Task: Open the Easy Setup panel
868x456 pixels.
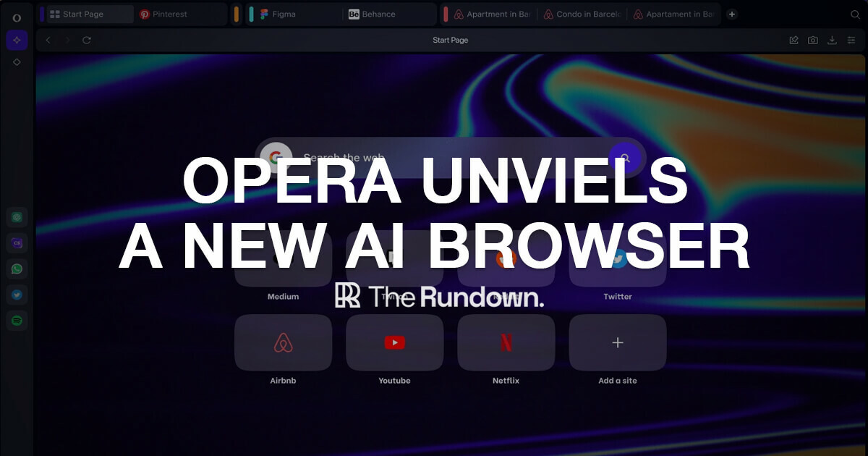Action: (x=853, y=40)
